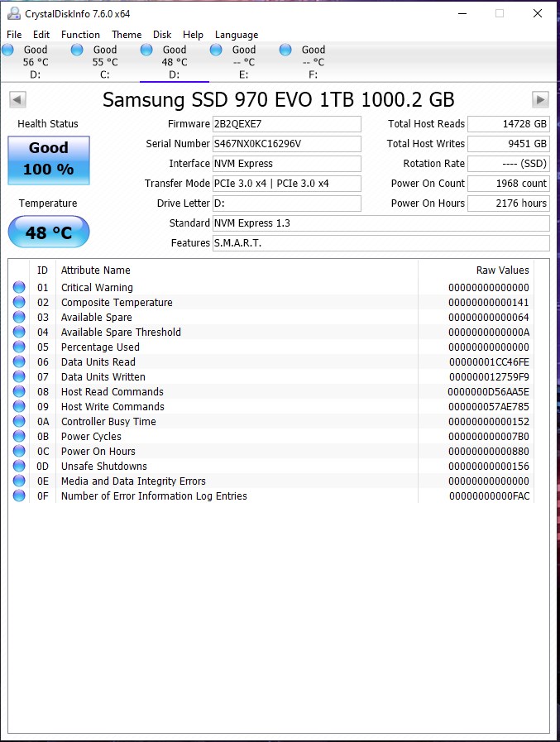Select the Critical Warning attribute name
This screenshot has height=742, width=560.
pyautogui.click(x=97, y=287)
